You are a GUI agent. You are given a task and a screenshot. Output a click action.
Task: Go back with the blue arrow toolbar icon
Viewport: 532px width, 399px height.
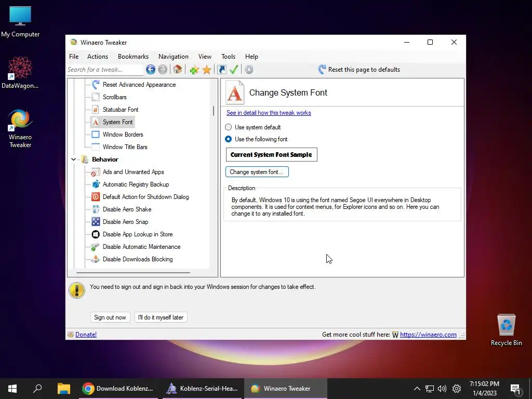[x=151, y=70]
